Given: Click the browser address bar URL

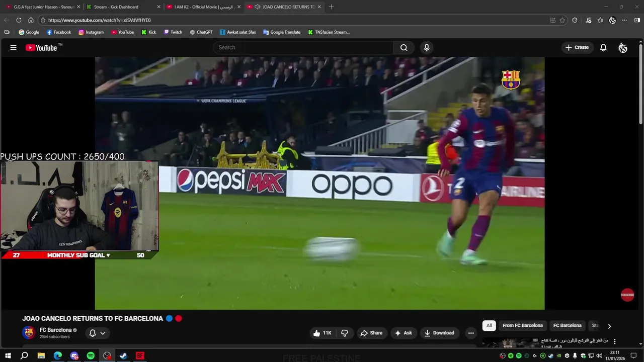Looking at the screenshot, I should [100, 20].
